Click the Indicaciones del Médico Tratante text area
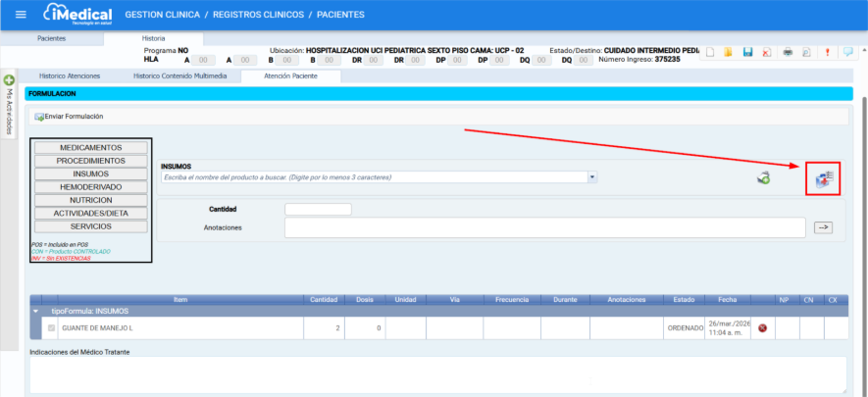This screenshot has height=397, width=868. [x=437, y=374]
